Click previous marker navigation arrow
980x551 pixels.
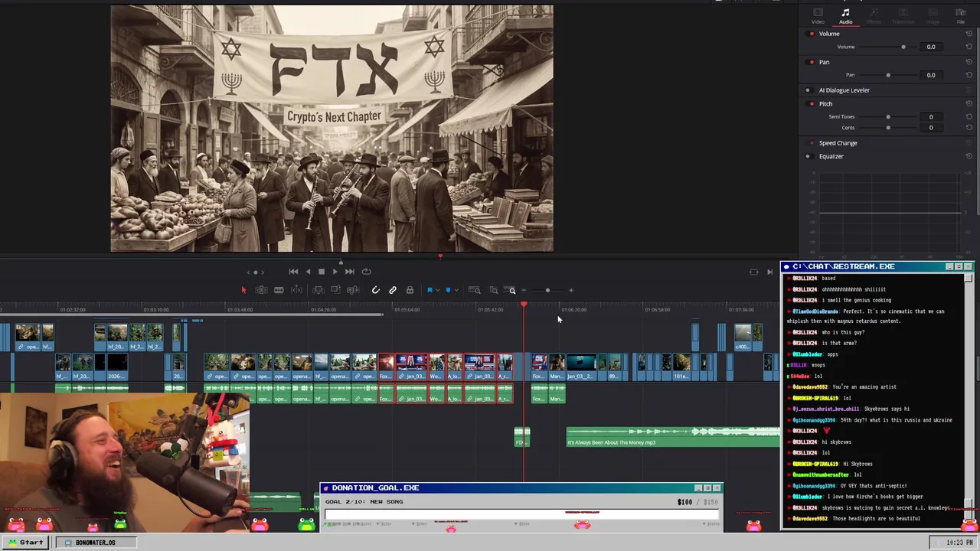[x=249, y=272]
